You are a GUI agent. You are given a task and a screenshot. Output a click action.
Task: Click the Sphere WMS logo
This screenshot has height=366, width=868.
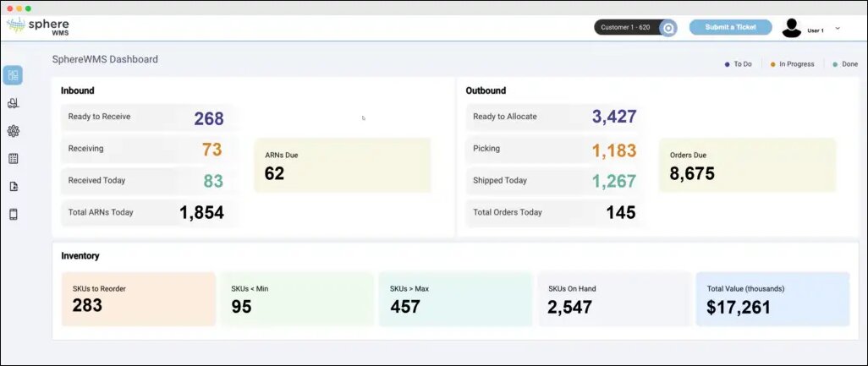pos(39,26)
